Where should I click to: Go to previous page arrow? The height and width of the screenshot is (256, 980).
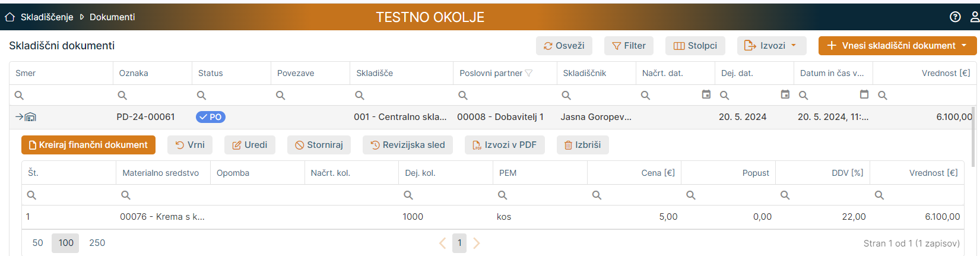[x=442, y=243]
